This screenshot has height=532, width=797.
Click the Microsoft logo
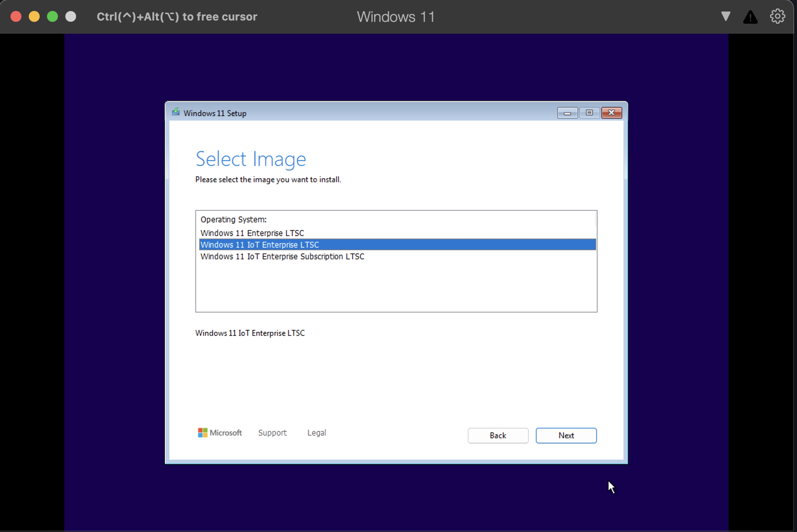[220, 433]
